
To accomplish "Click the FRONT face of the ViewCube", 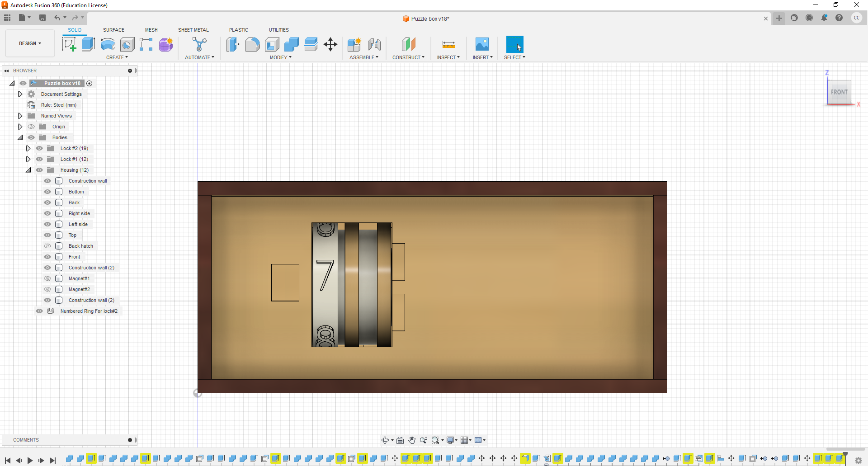I will tap(839, 92).
